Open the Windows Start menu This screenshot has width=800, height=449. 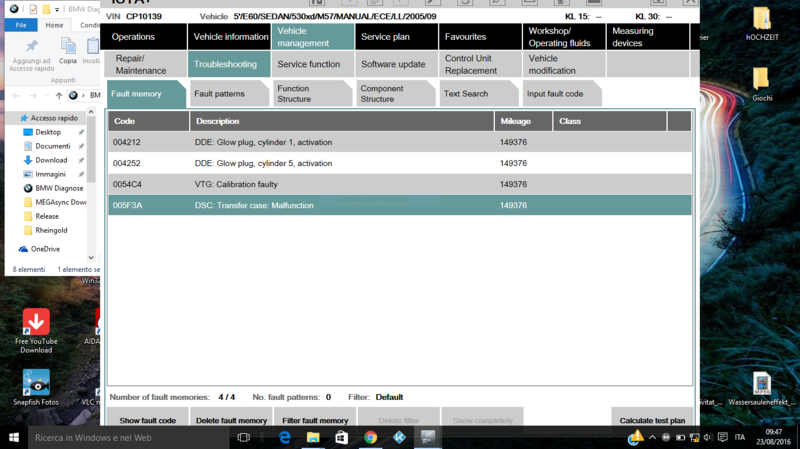coord(14,437)
